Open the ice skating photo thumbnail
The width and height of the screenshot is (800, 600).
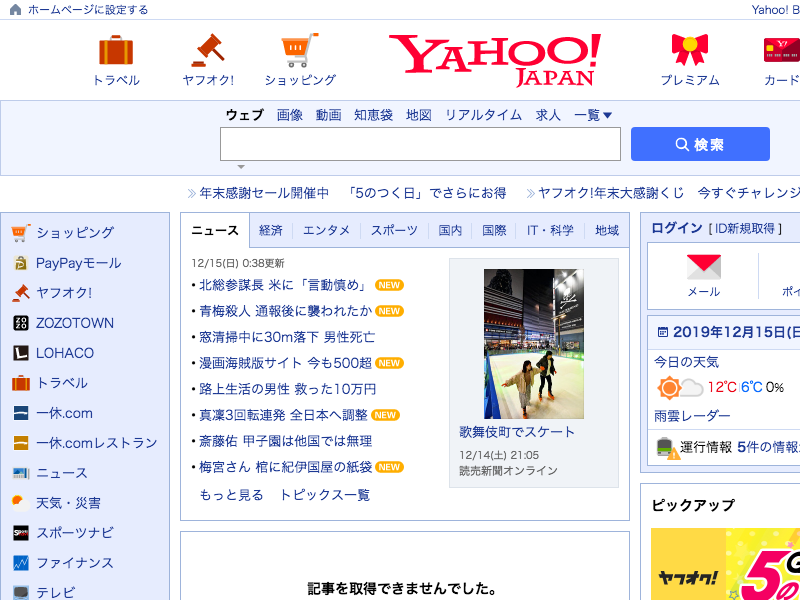coord(534,344)
